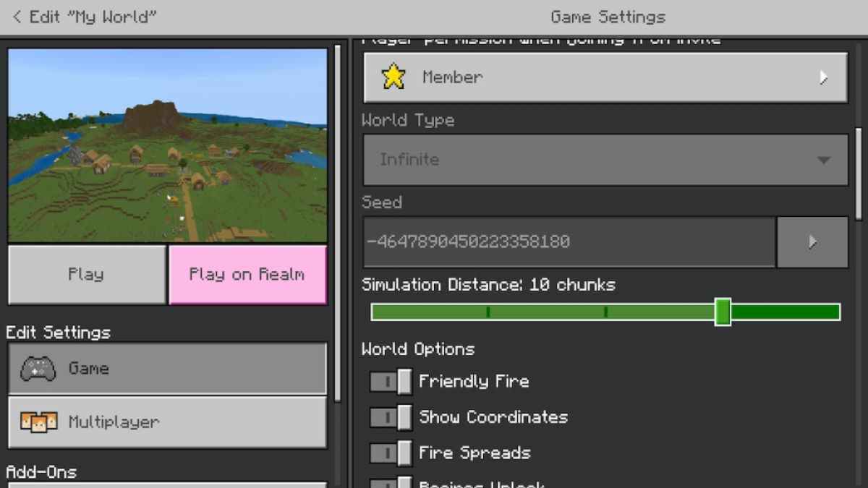Click the left sidebar scrollbar
The width and height of the screenshot is (868, 488).
[337, 223]
